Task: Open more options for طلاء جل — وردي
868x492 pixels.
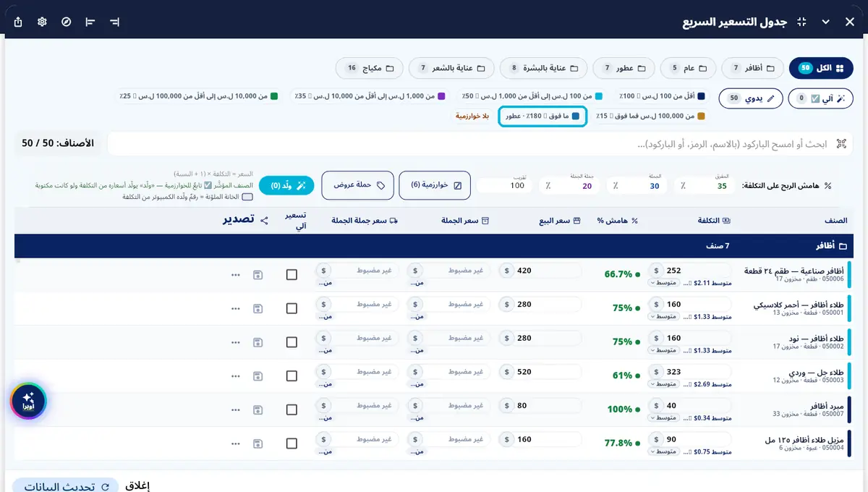Action: [x=235, y=376]
